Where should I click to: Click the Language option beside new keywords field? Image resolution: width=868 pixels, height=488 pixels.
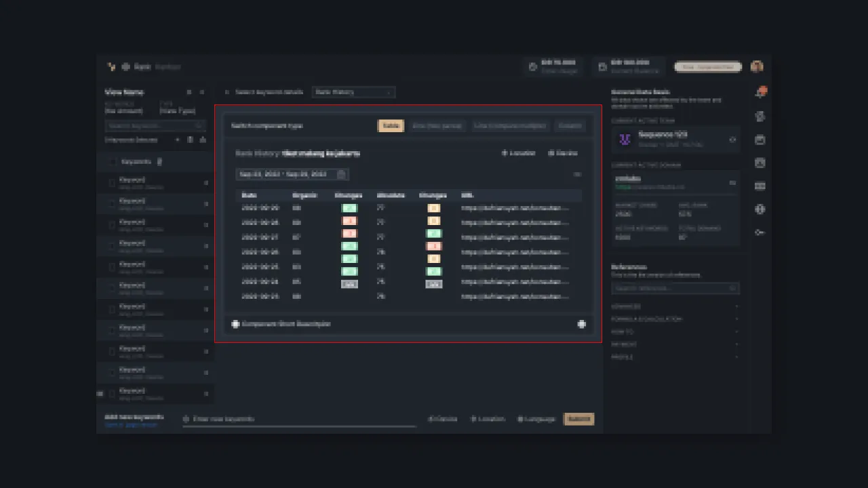point(536,419)
